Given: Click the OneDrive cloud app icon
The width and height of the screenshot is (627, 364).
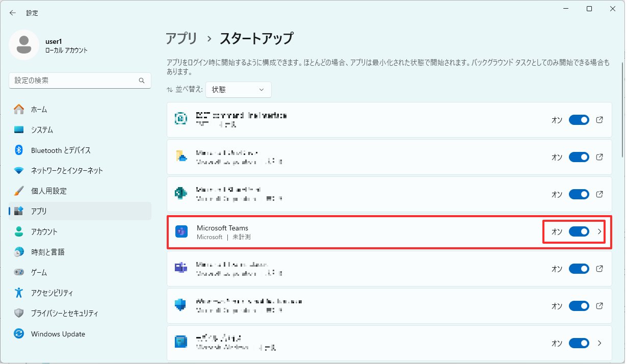Looking at the screenshot, I should pyautogui.click(x=181, y=157).
